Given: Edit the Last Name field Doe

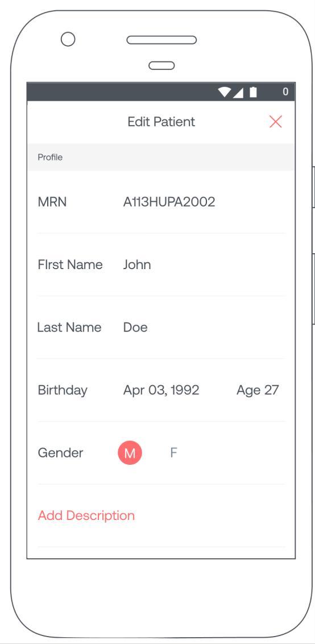Looking at the screenshot, I should 135,327.
